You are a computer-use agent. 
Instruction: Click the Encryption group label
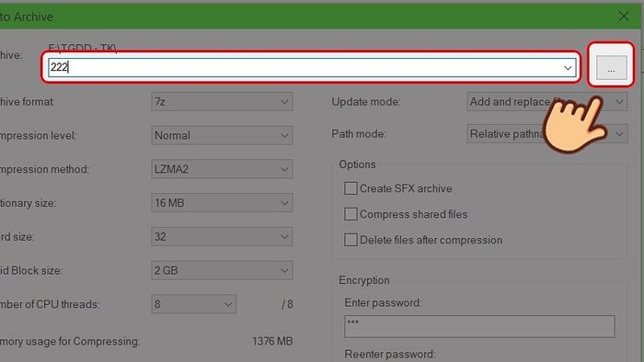(364, 280)
